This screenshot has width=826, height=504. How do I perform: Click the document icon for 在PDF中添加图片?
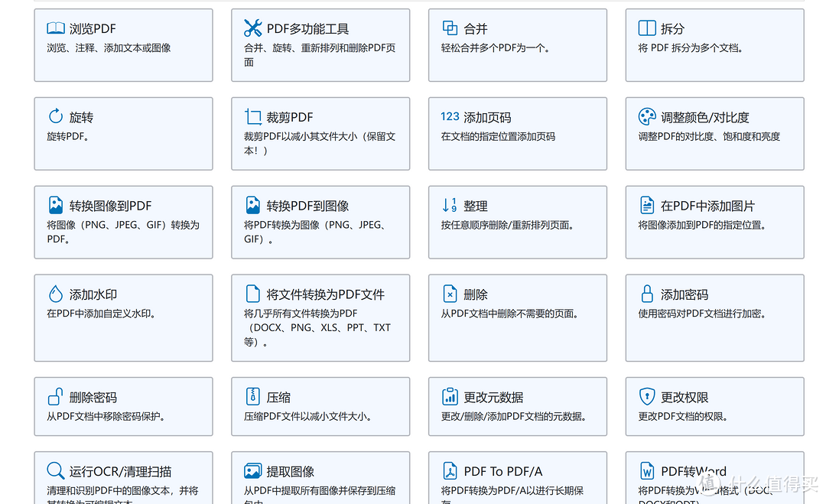(647, 205)
